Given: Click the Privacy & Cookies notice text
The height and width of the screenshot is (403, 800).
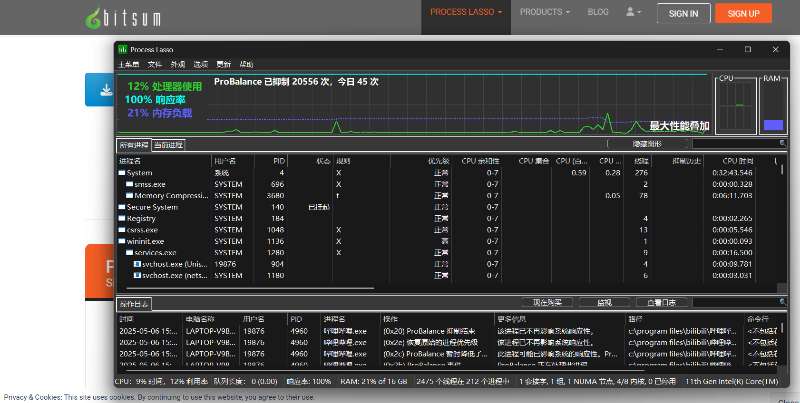Looking at the screenshot, I should click(x=159, y=397).
